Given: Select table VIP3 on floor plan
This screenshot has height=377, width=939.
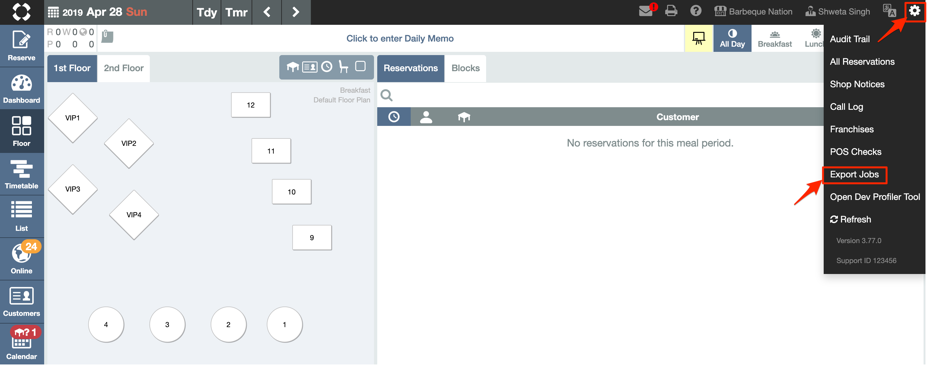Looking at the screenshot, I should click(x=72, y=189).
